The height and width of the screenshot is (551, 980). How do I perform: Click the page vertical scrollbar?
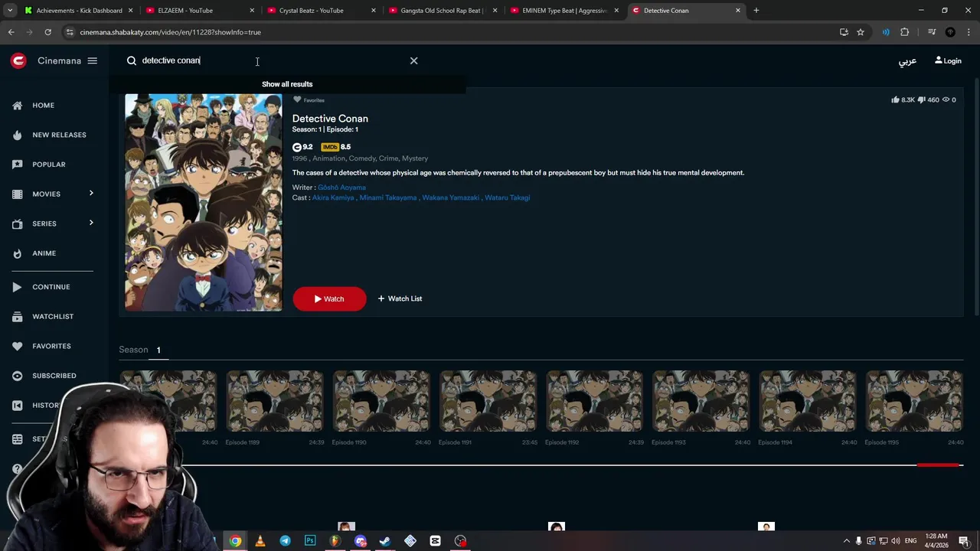976,195
